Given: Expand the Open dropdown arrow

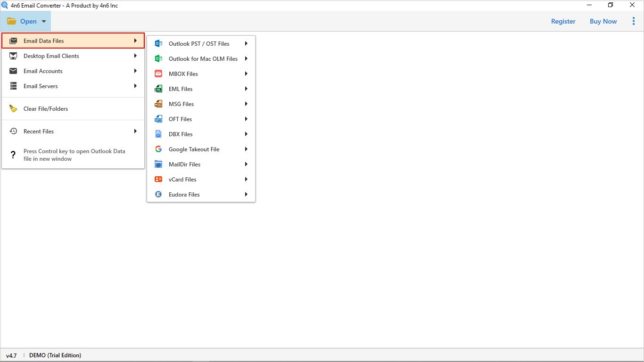Looking at the screenshot, I should pyautogui.click(x=44, y=22).
